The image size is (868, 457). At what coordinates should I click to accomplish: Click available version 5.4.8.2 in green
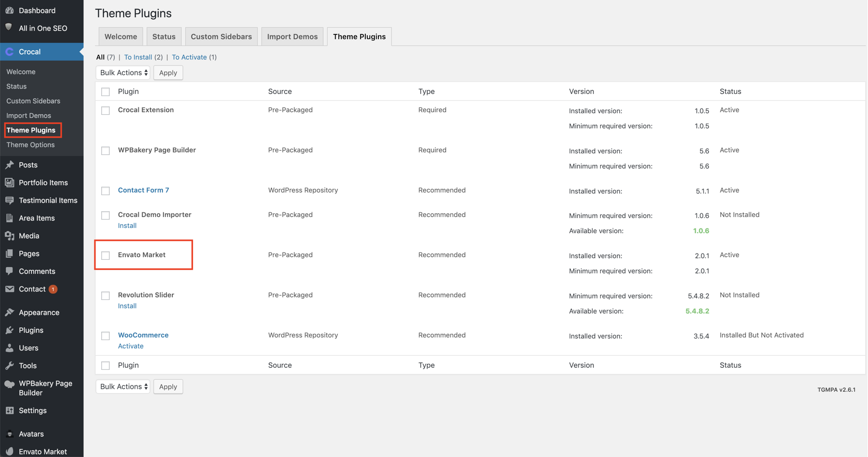pos(697,311)
